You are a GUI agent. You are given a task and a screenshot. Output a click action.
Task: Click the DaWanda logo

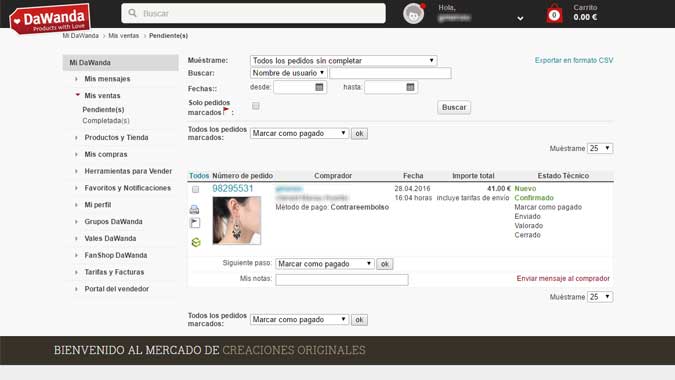click(x=50, y=19)
